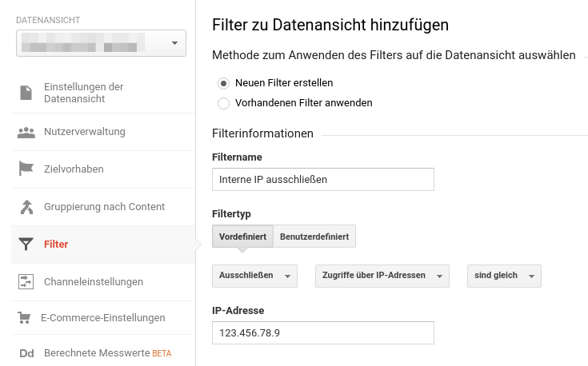
Task: Expand the Ausschließen dropdown
Action: coord(254,276)
